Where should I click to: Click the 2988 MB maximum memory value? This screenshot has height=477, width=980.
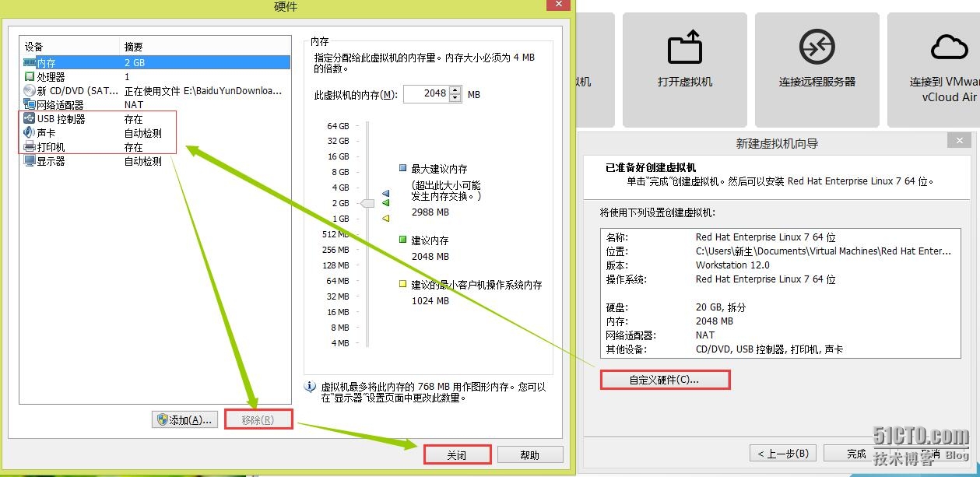(x=430, y=212)
